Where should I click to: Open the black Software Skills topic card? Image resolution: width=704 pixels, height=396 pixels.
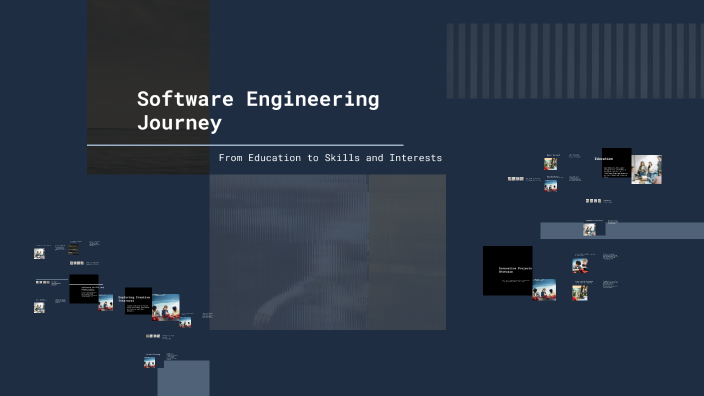tap(84, 289)
